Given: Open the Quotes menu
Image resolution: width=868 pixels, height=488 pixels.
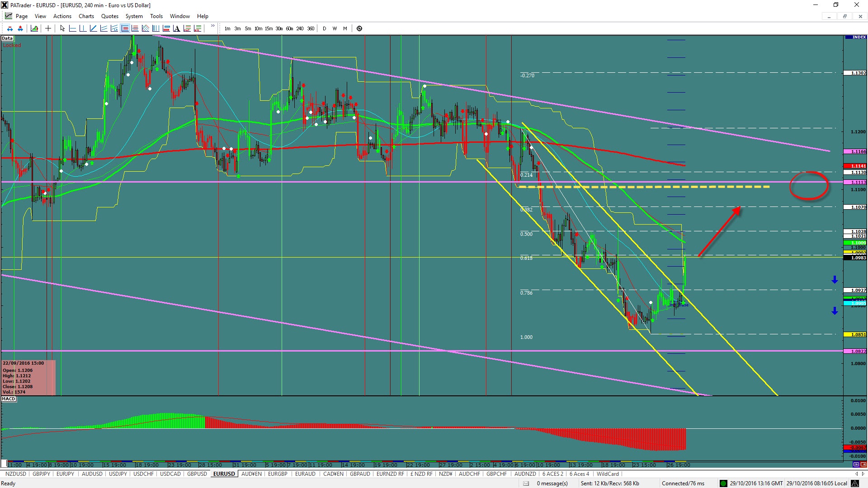Looking at the screenshot, I should [x=110, y=16].
